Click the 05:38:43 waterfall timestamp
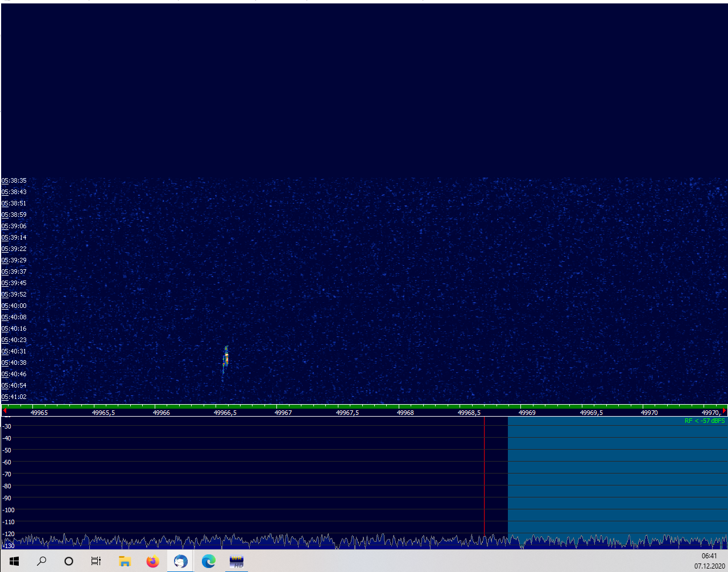This screenshot has height=572, width=728. pyautogui.click(x=14, y=192)
